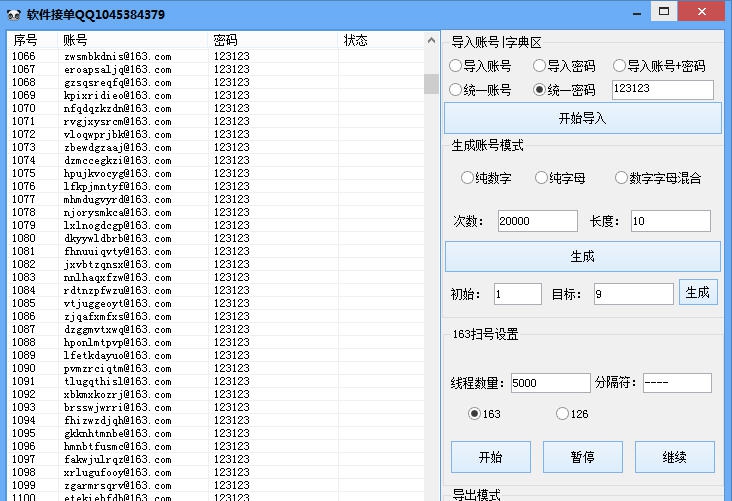Click the 开始导入 button
The width and height of the screenshot is (732, 501).
[583, 118]
